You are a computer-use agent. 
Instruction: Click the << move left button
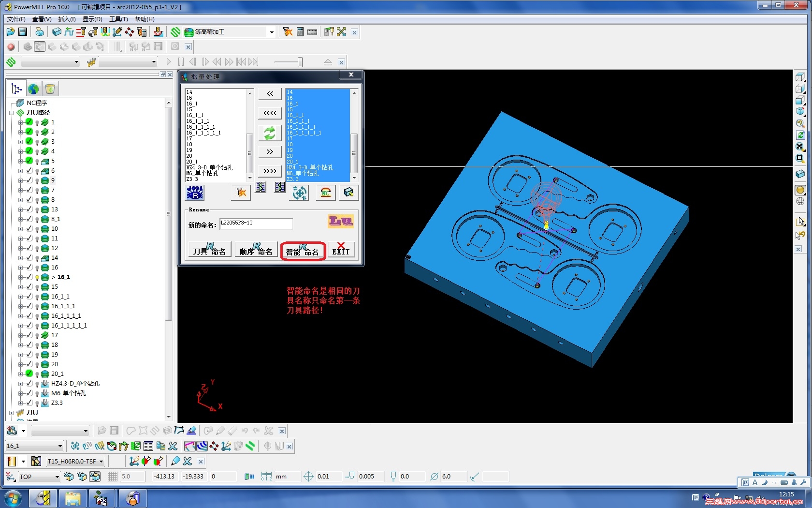point(270,94)
